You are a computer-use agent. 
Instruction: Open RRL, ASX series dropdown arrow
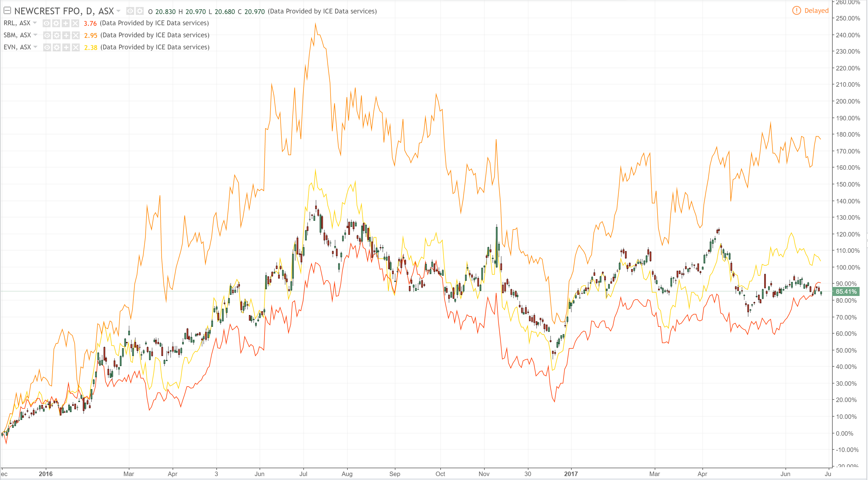[x=35, y=23]
